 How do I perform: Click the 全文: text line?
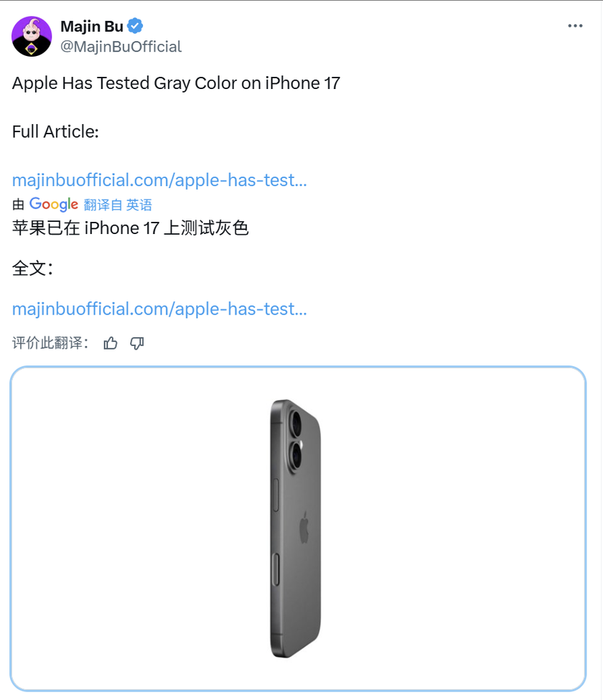(32, 269)
